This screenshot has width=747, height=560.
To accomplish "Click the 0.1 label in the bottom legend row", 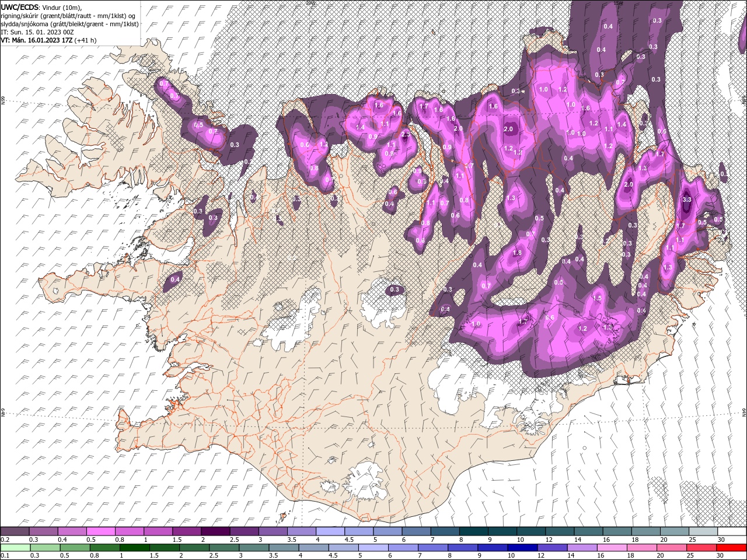I will 5,556.
